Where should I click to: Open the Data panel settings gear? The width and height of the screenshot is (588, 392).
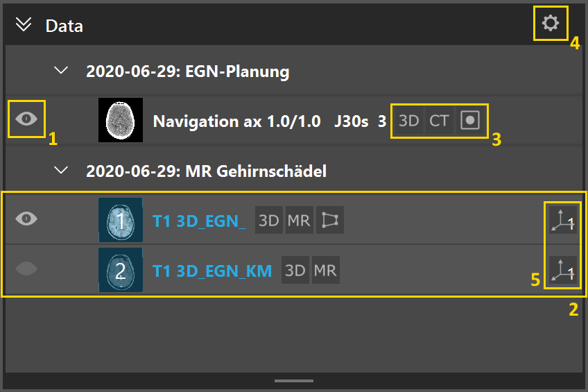(550, 24)
